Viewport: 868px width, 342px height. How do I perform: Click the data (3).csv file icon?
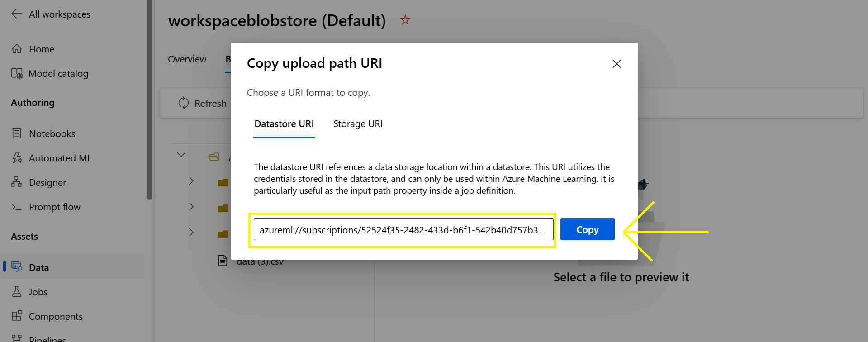(223, 261)
